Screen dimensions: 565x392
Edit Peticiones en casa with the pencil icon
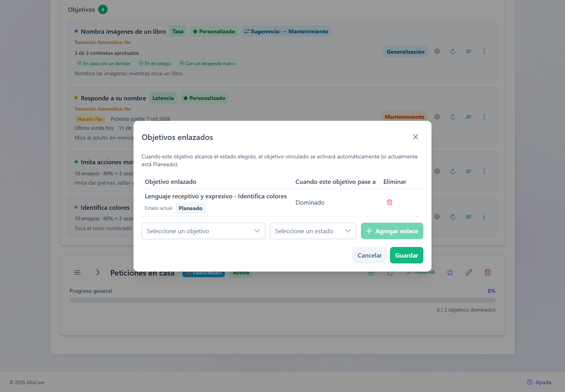(469, 272)
